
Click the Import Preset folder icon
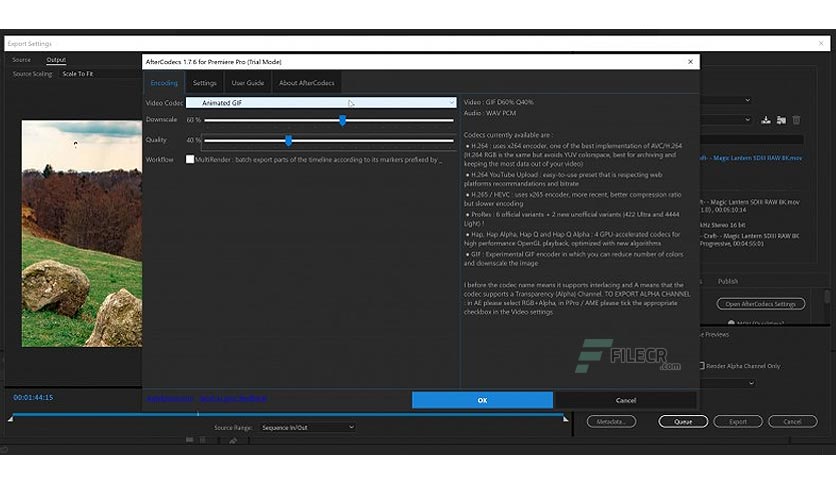point(781,120)
